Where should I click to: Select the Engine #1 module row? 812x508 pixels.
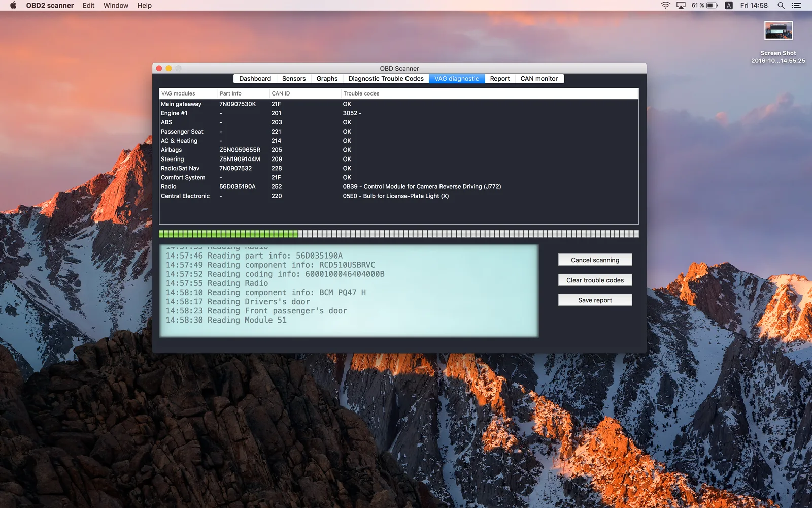coord(399,113)
